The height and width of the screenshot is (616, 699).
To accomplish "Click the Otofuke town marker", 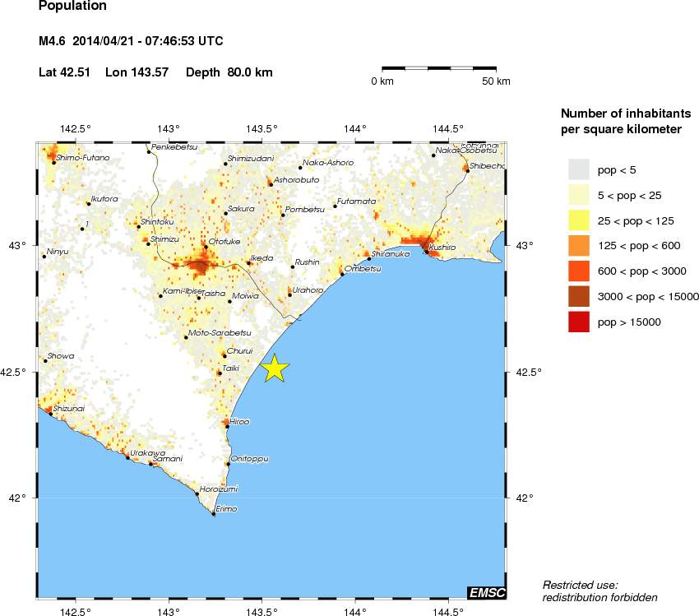I will [x=206, y=247].
